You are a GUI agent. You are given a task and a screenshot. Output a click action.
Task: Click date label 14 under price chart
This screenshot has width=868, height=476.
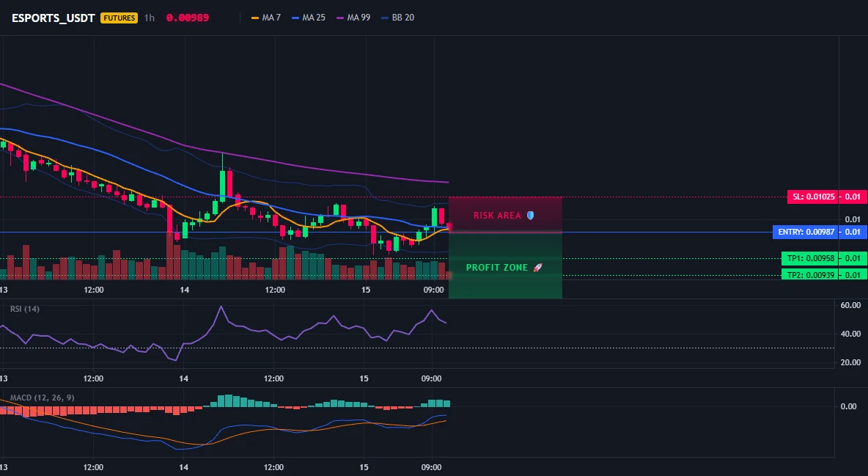click(x=184, y=290)
